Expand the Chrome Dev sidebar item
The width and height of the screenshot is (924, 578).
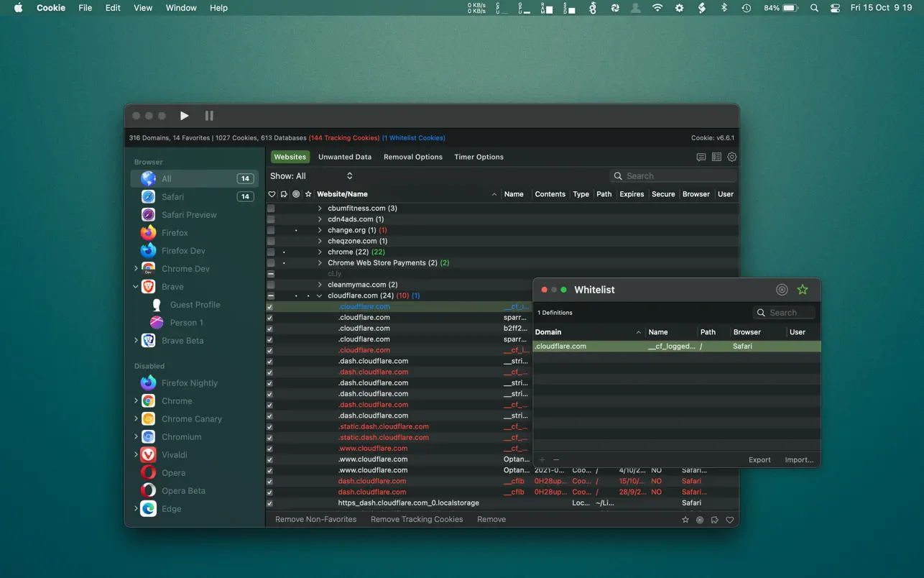tap(136, 269)
